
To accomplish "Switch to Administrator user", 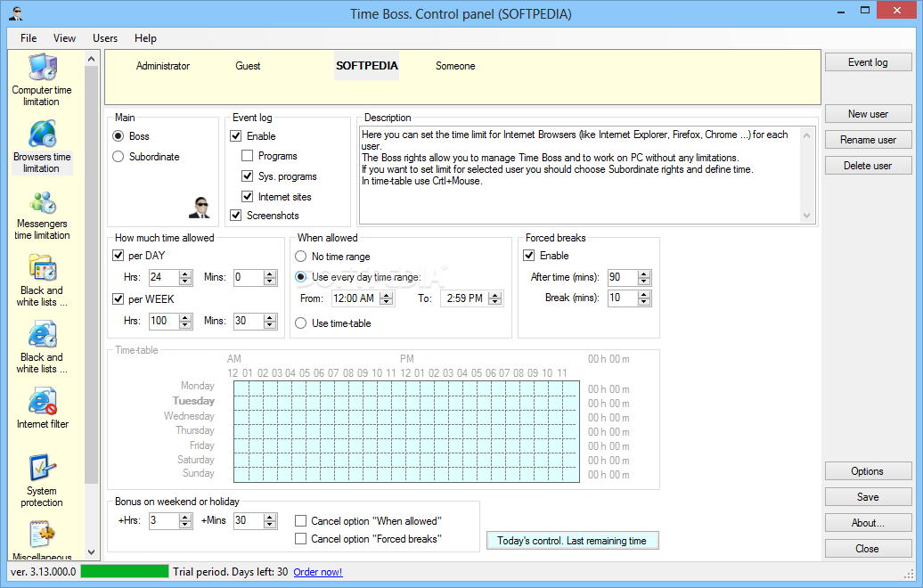I will pyautogui.click(x=162, y=66).
